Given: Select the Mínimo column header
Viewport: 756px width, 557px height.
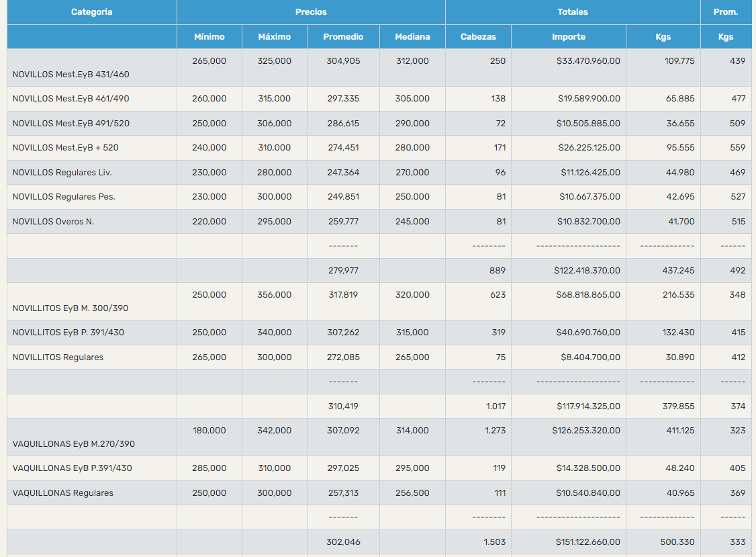Looking at the screenshot, I should point(209,37).
